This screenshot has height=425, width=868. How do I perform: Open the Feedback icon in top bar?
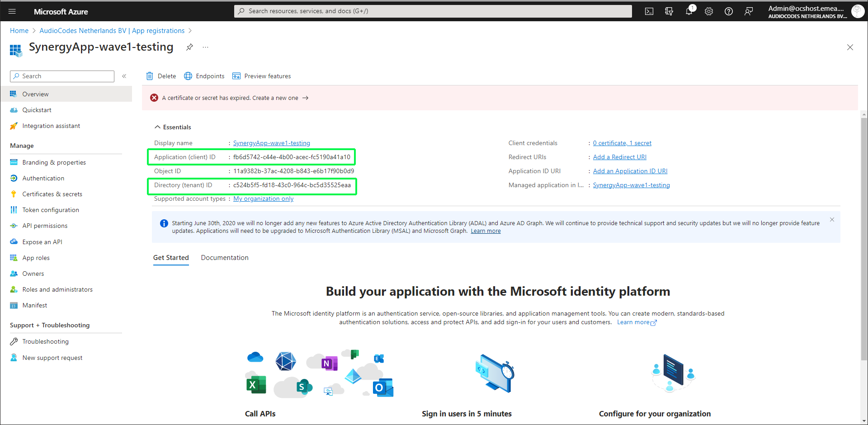tap(749, 11)
